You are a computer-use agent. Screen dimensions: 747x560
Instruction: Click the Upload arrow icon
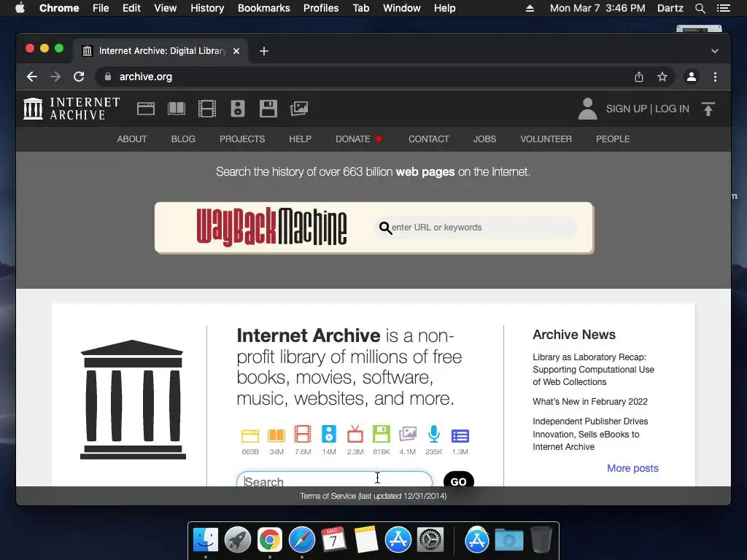[708, 109]
